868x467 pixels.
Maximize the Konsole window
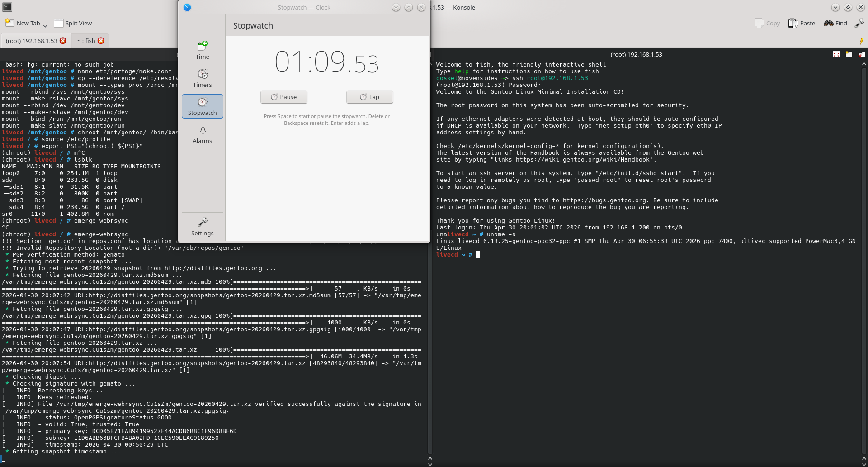pyautogui.click(x=848, y=7)
